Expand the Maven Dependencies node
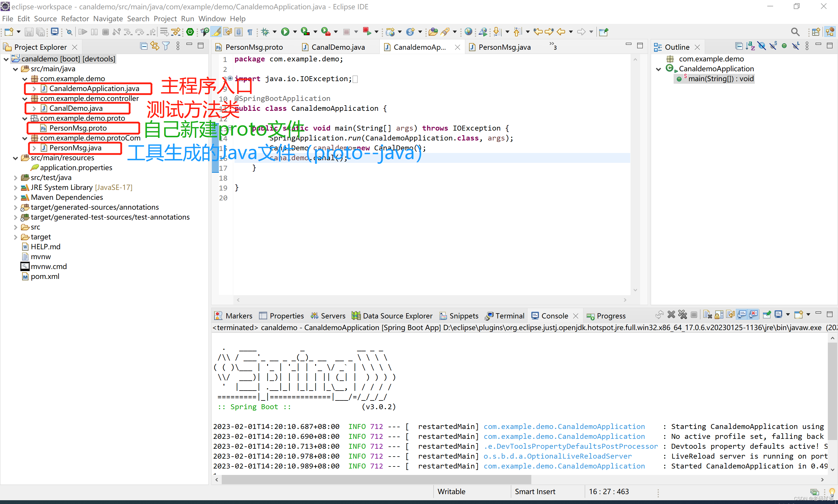The width and height of the screenshot is (838, 504). pos(16,197)
